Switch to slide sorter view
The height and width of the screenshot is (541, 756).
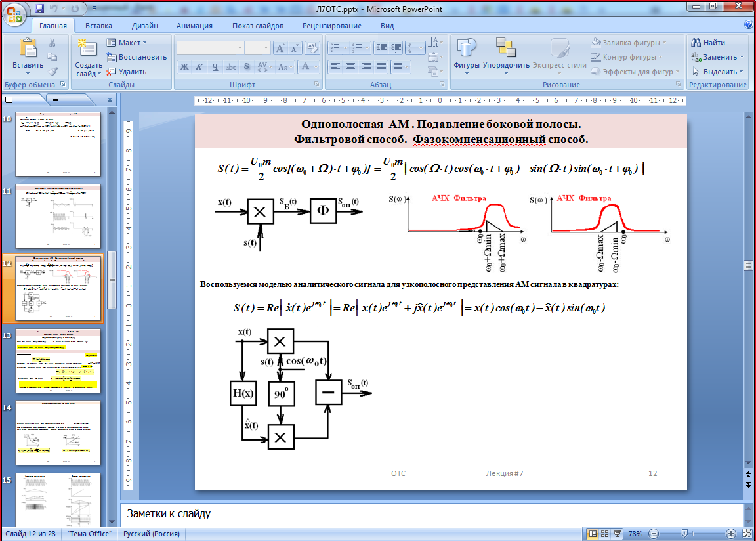click(x=604, y=534)
